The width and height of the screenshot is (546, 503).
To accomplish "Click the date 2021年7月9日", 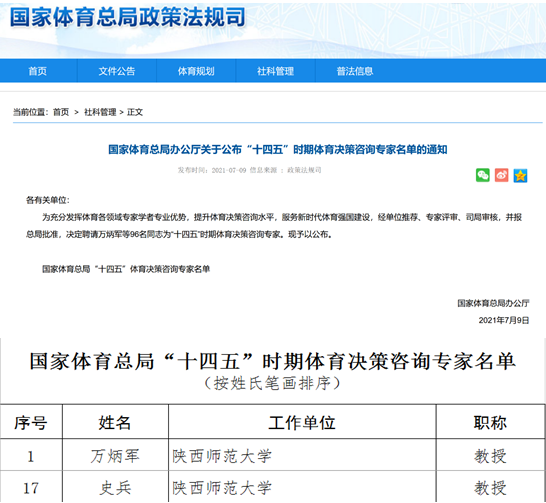I will (x=504, y=320).
